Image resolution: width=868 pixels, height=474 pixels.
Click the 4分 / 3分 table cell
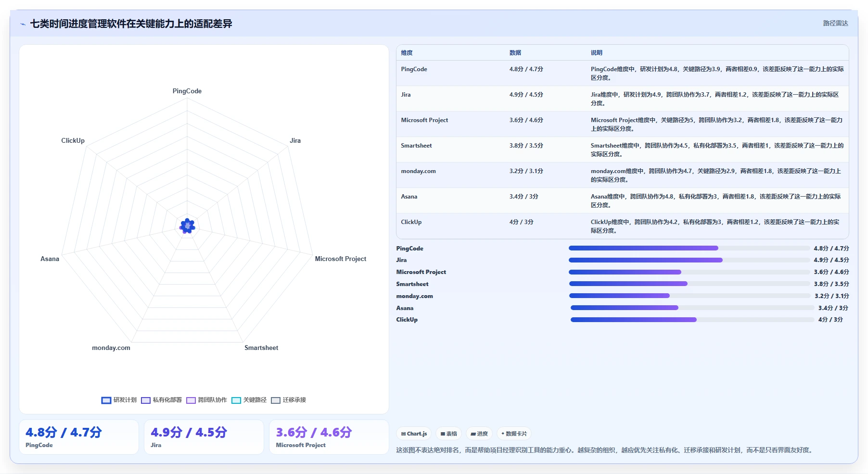[522, 222]
